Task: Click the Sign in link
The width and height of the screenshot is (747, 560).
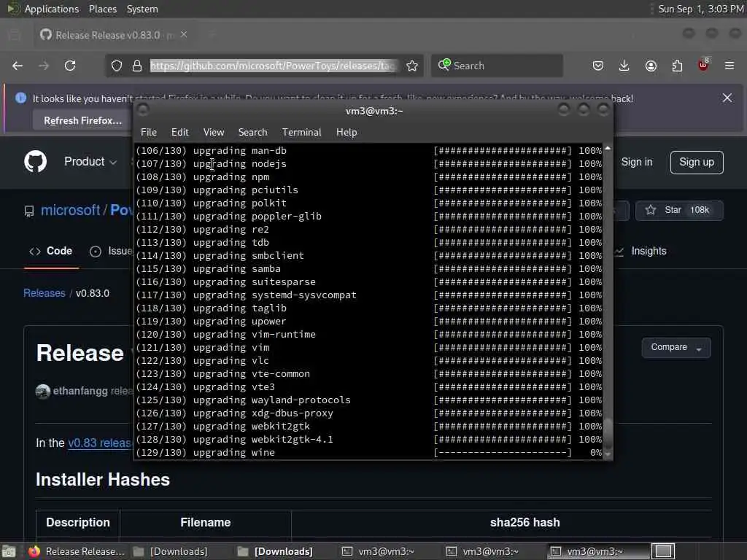Action: tap(636, 162)
